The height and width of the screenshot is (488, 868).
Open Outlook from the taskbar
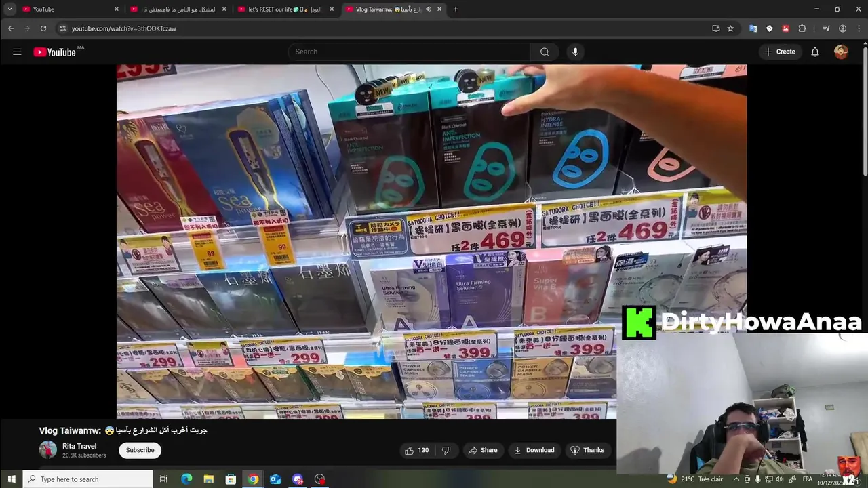tap(275, 479)
